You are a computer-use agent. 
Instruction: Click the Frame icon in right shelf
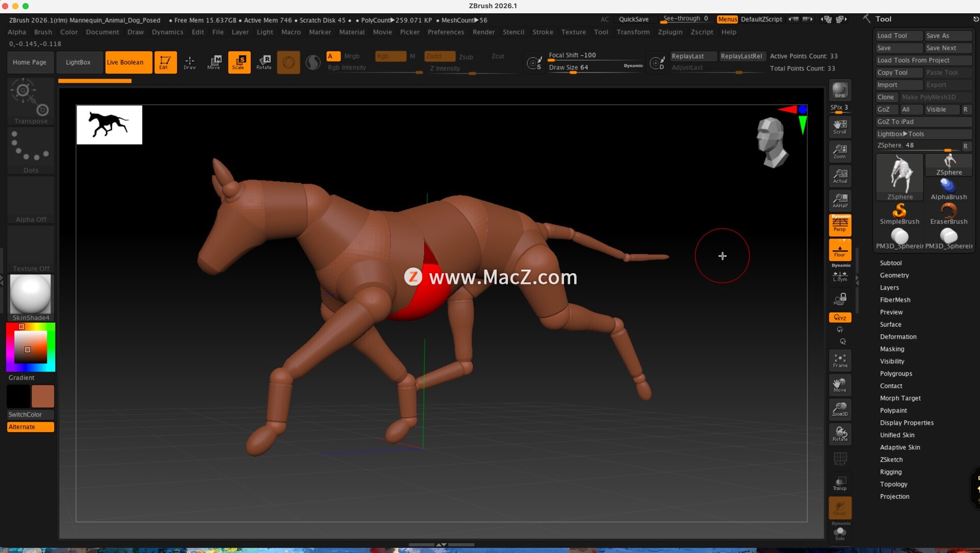pyautogui.click(x=840, y=360)
